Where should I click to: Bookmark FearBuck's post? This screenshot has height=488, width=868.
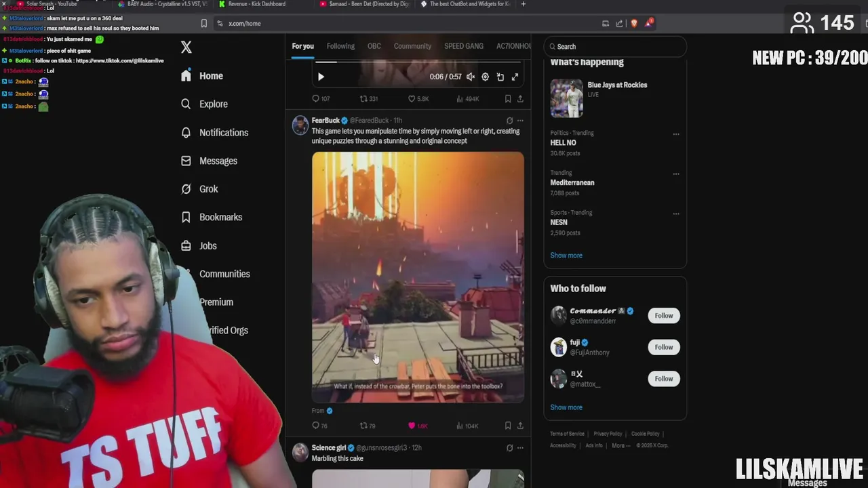click(507, 426)
